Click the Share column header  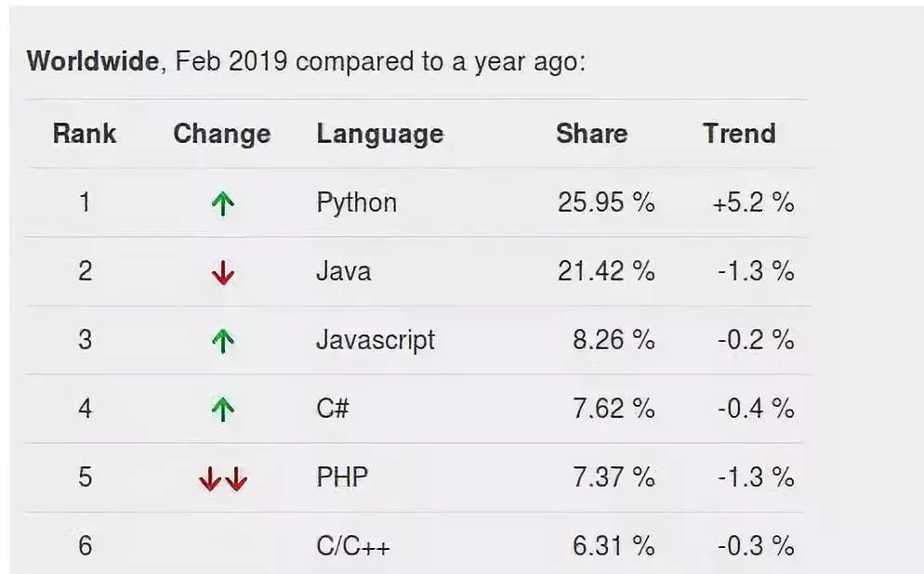[591, 134]
